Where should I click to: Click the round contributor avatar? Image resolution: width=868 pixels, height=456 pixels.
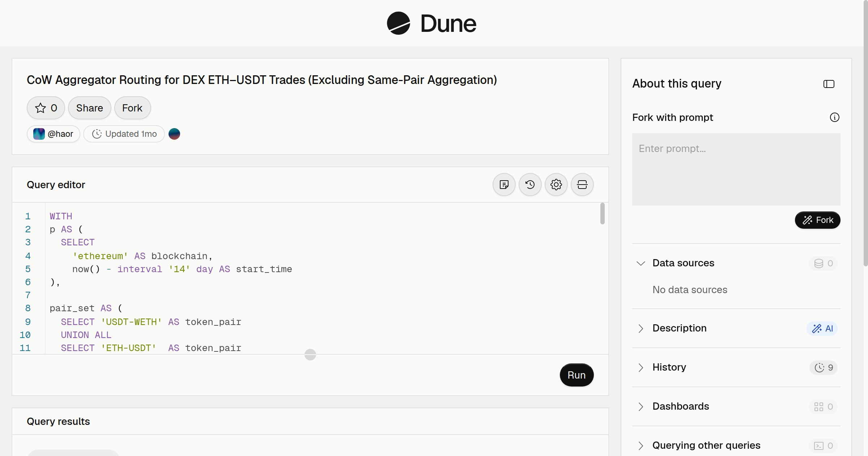coord(174,134)
